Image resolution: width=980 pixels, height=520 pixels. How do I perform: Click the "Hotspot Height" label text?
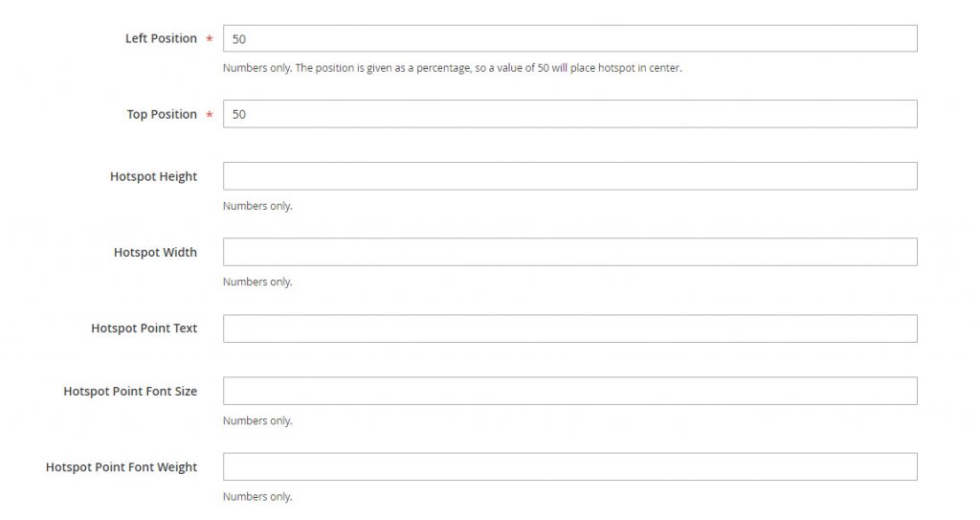coord(153,176)
